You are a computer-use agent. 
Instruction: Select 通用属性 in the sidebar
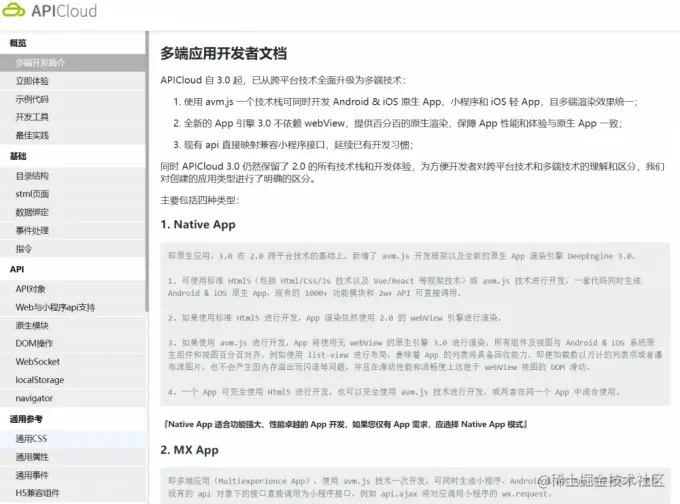pos(72,457)
